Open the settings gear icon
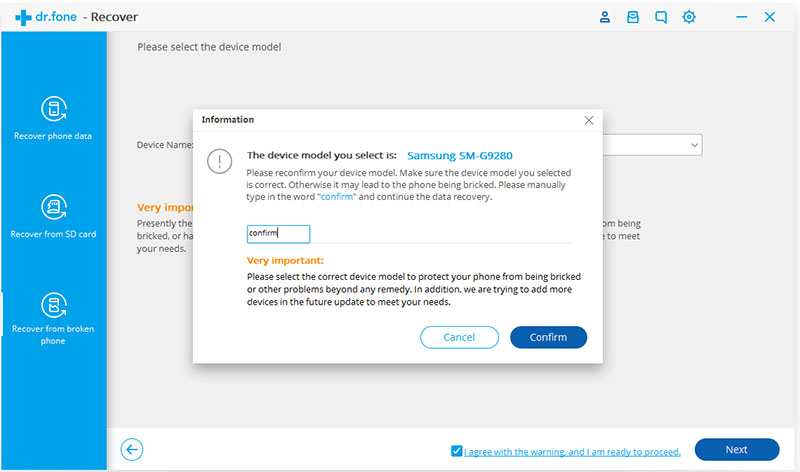Screen dimensions: 800x472 click(x=689, y=17)
